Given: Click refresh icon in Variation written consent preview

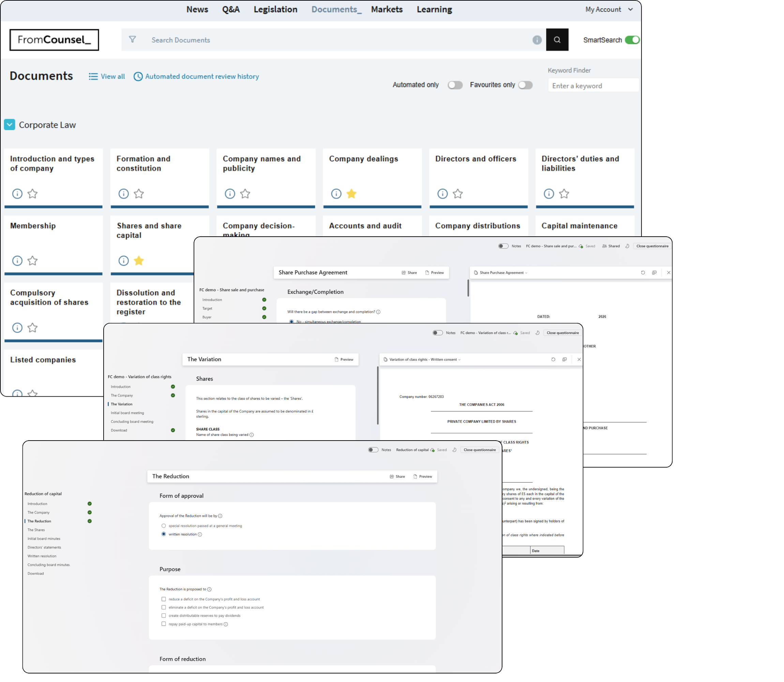Looking at the screenshot, I should coord(553,359).
